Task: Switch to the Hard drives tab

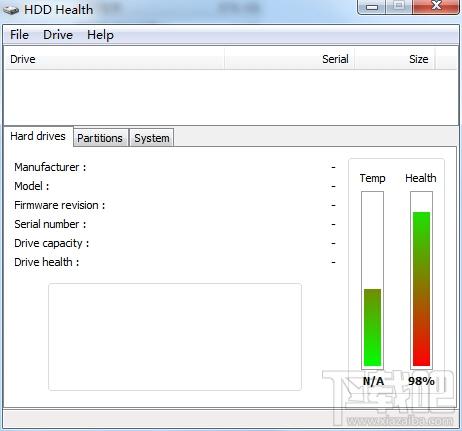Action: point(38,136)
